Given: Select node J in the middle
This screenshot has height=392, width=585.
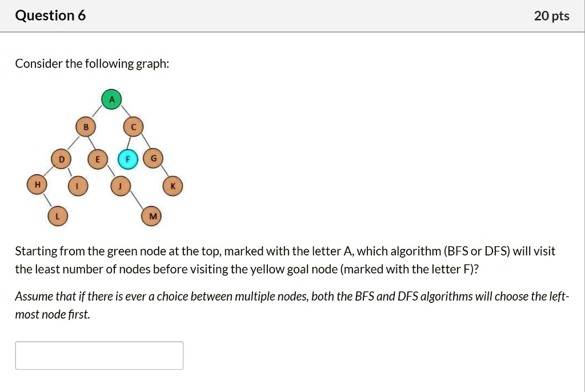Looking at the screenshot, I should (x=120, y=185).
